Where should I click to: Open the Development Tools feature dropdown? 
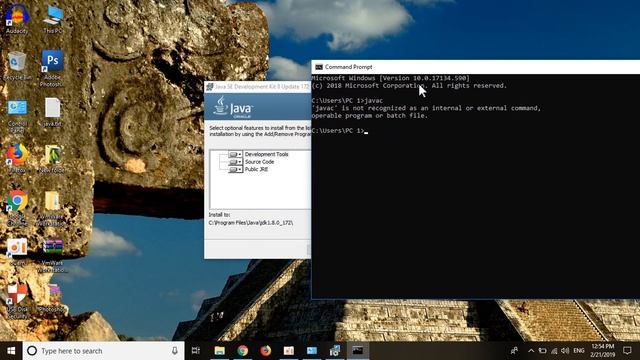[236, 154]
